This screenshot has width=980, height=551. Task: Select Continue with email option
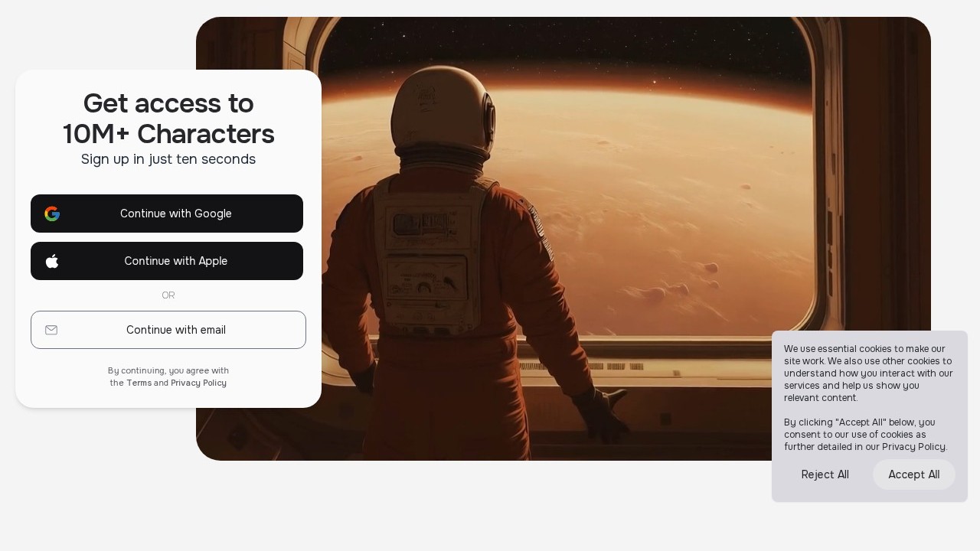pyautogui.click(x=168, y=330)
